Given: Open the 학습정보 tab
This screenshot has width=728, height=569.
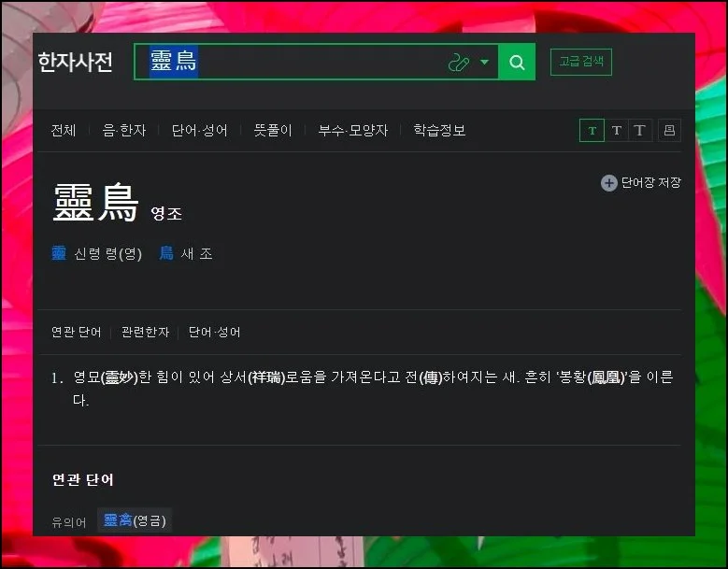Looking at the screenshot, I should point(439,131).
